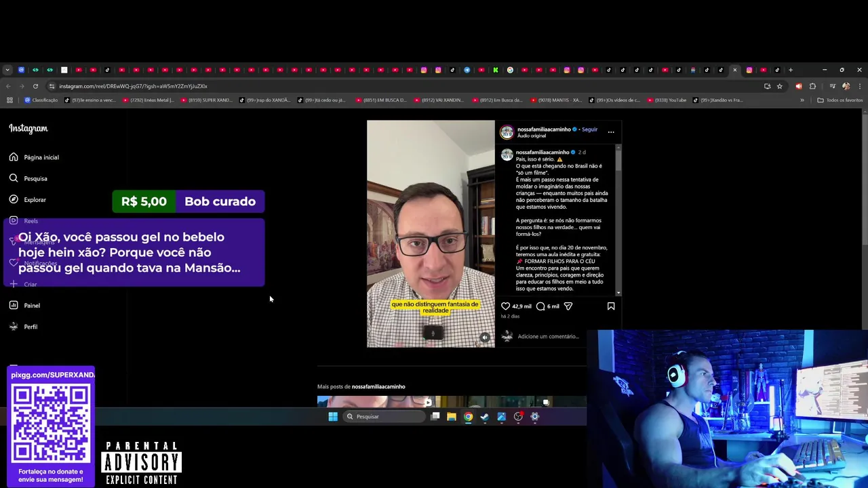Switch to the Telegram tab
Viewport: 868px width, 488px height.
pyautogui.click(x=467, y=70)
